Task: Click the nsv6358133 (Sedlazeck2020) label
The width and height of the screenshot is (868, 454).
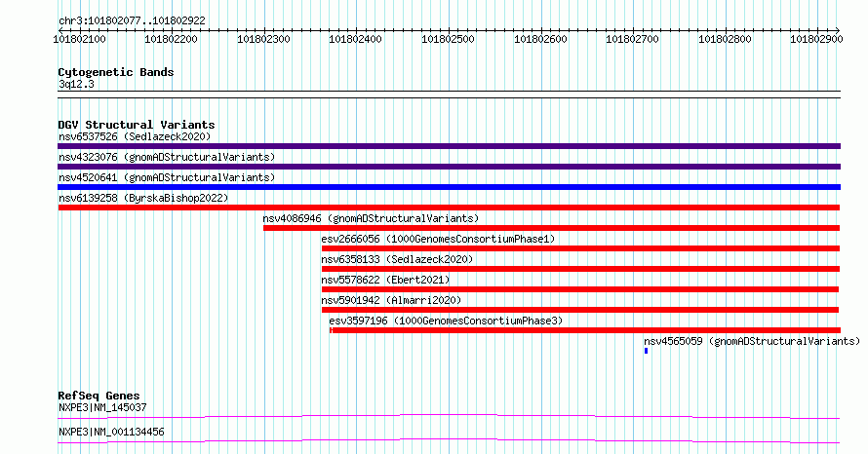Action: [398, 259]
